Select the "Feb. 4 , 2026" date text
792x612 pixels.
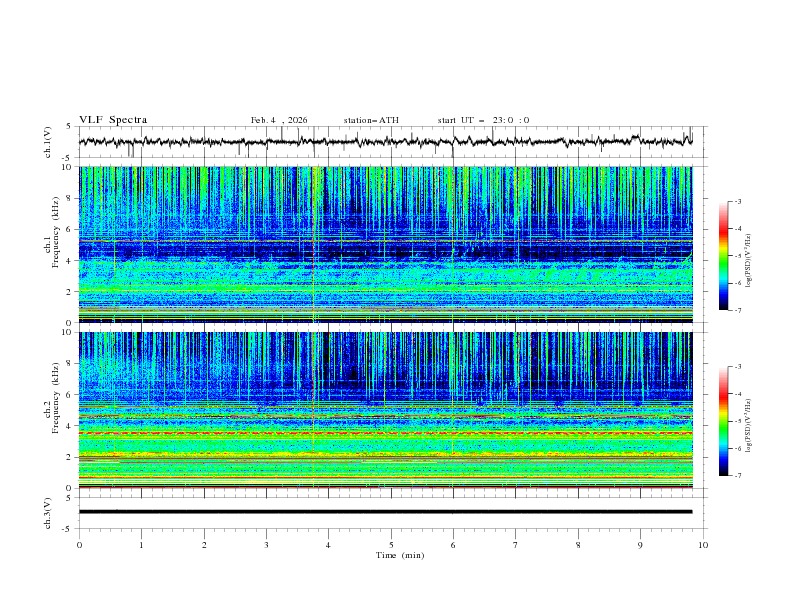(x=279, y=120)
